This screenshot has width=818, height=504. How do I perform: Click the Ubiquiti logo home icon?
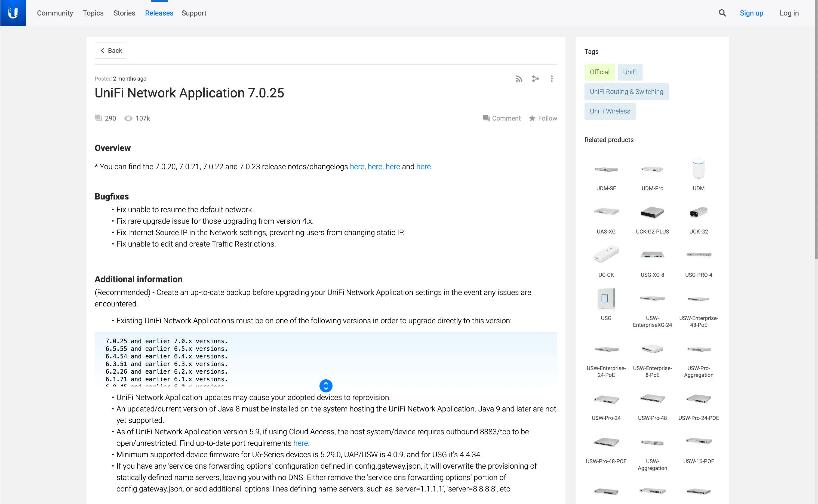[13, 13]
